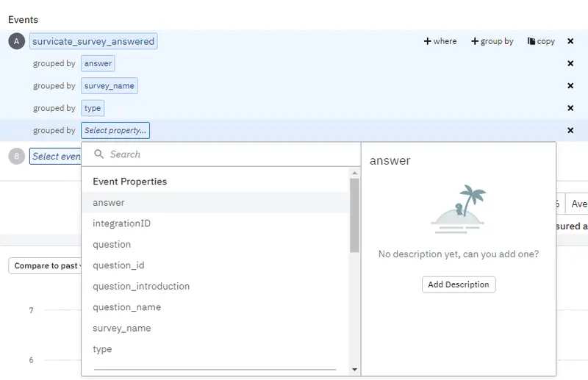Click the B event badge
Viewport: 588px width, 380px height.
tap(16, 157)
